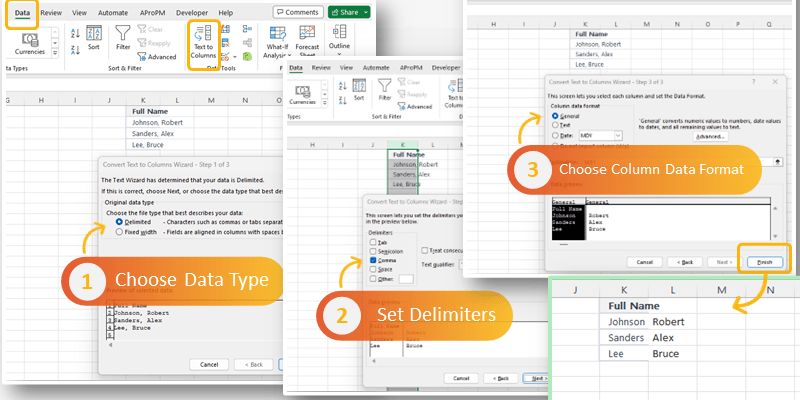Click Sort Z to A in the Step 2 ribbon

pos(343,100)
